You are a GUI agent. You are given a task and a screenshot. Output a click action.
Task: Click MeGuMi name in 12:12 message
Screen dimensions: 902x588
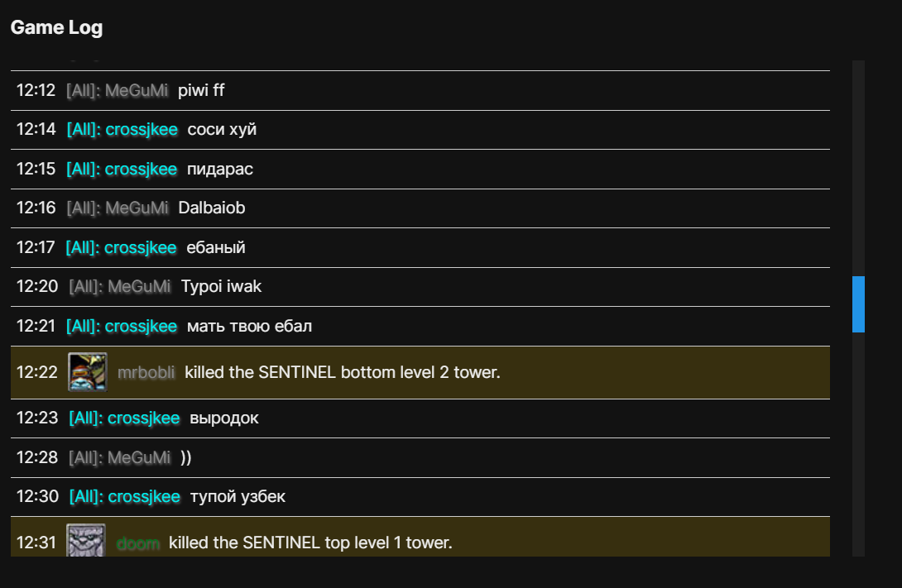[x=137, y=90]
